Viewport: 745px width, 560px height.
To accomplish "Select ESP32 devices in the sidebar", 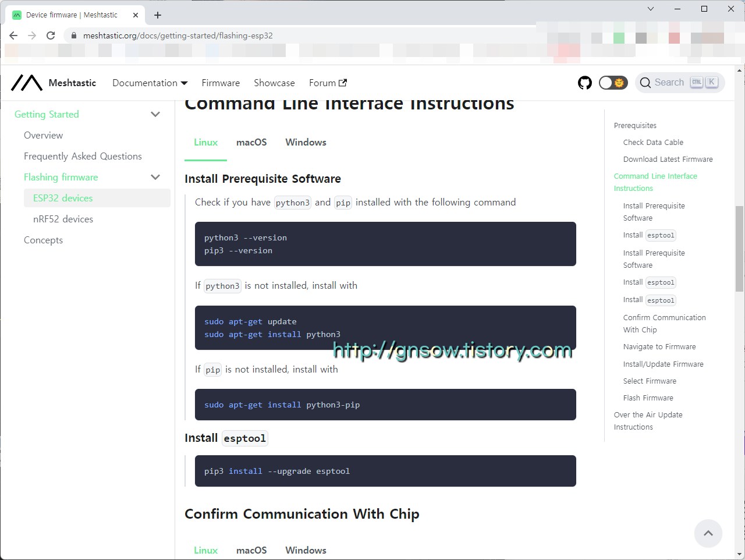I will 97,198.
